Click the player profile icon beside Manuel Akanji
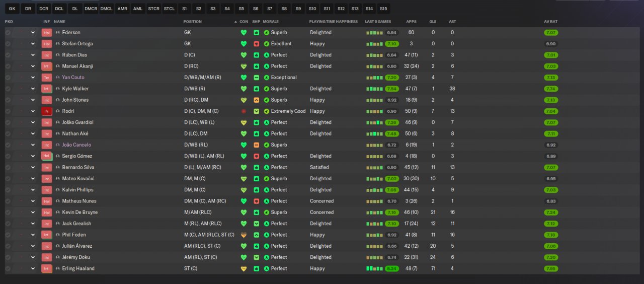Screen dimensions: 644x284 click(58, 66)
